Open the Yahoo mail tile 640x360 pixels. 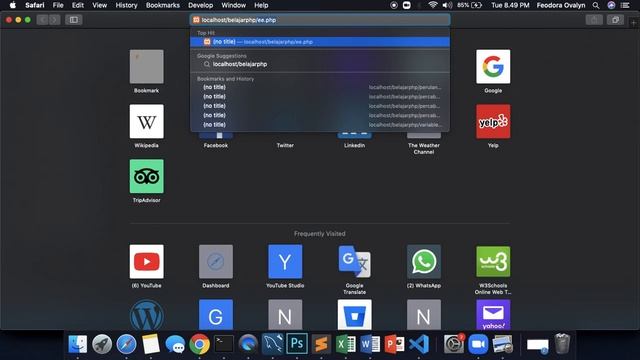click(x=493, y=315)
